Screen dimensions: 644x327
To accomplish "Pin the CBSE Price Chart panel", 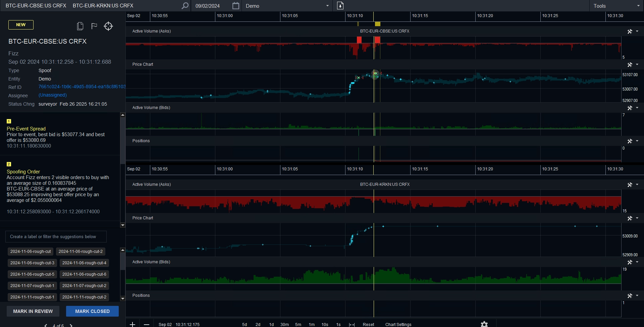I will pos(630,64).
